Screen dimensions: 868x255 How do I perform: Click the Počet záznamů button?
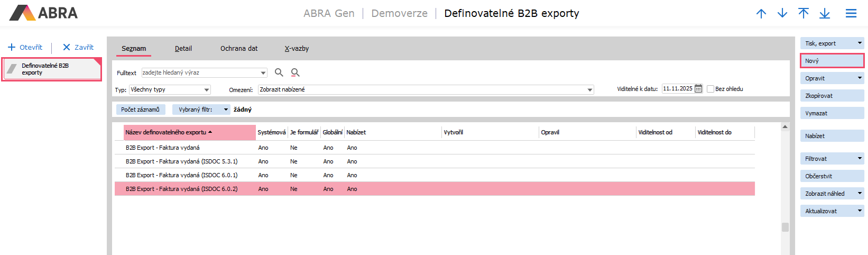tap(140, 110)
